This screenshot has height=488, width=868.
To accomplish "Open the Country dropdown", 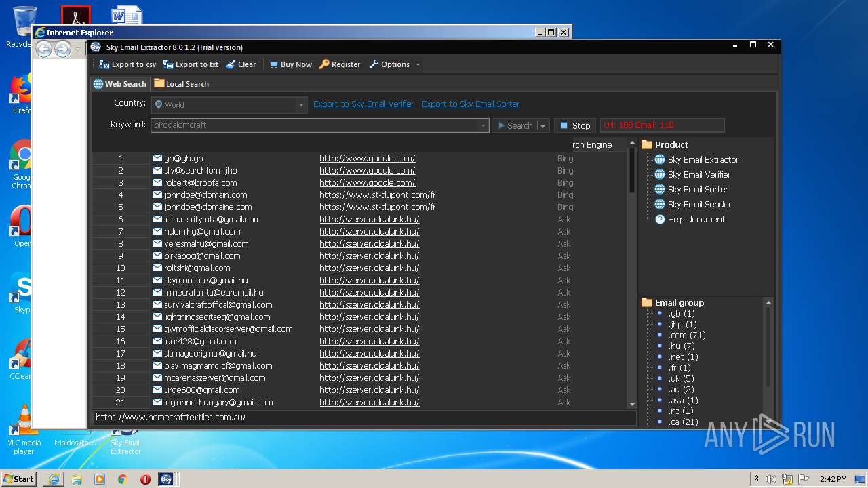I will coord(301,105).
